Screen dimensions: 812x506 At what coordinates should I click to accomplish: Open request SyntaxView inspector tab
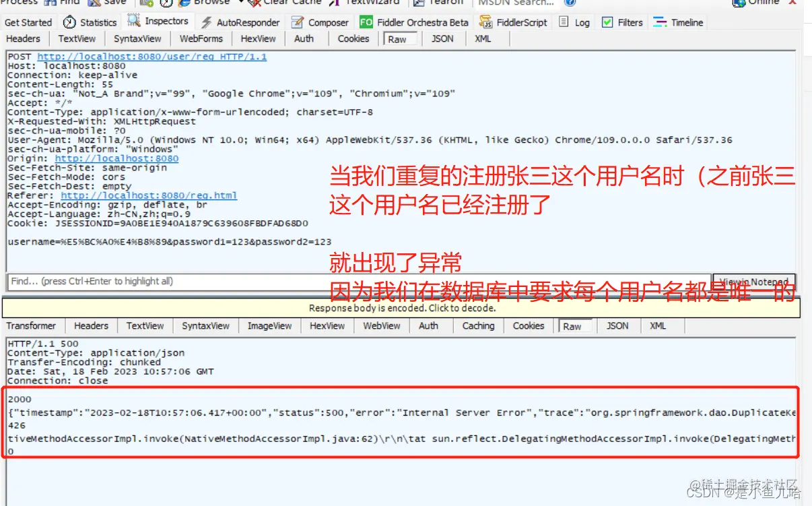pos(137,38)
